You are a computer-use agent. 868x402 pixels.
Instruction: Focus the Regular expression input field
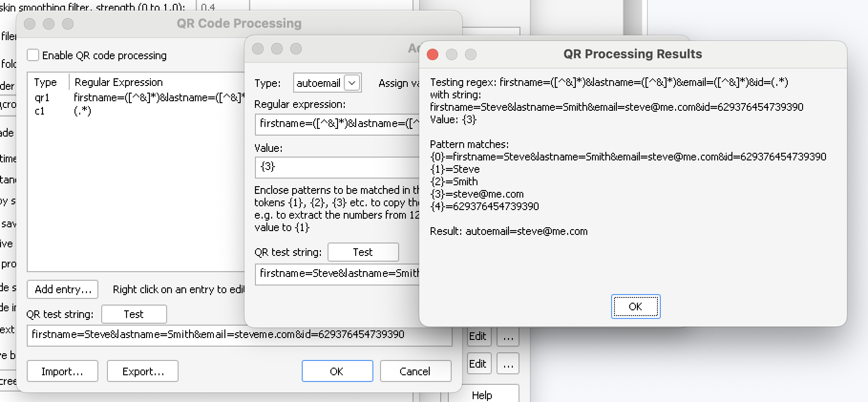(x=337, y=124)
